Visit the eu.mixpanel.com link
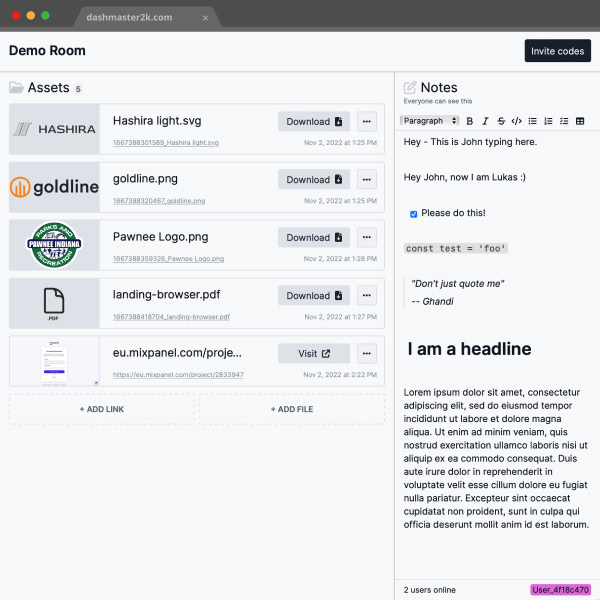The width and height of the screenshot is (601, 600). click(314, 353)
